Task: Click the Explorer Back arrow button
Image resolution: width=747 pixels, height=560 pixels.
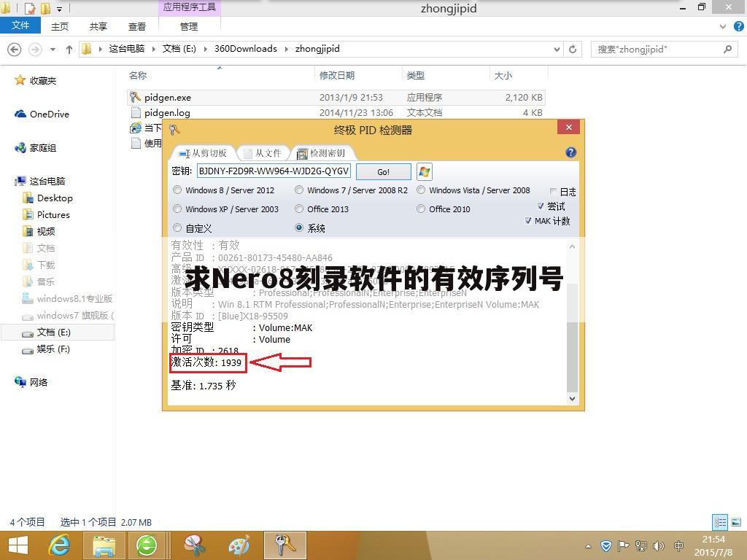Action: [x=15, y=49]
